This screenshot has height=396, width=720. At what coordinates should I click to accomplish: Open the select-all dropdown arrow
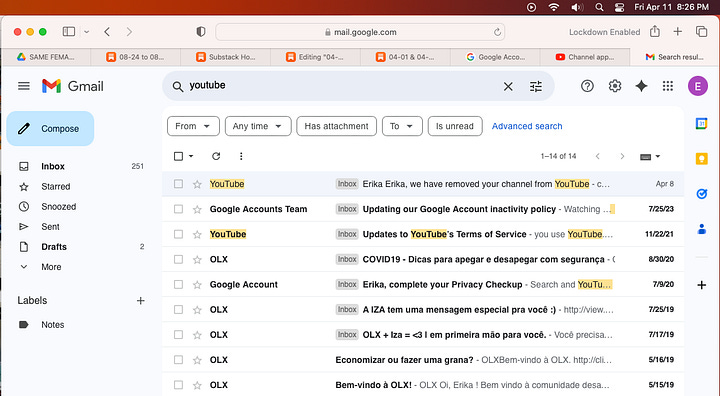(x=191, y=156)
